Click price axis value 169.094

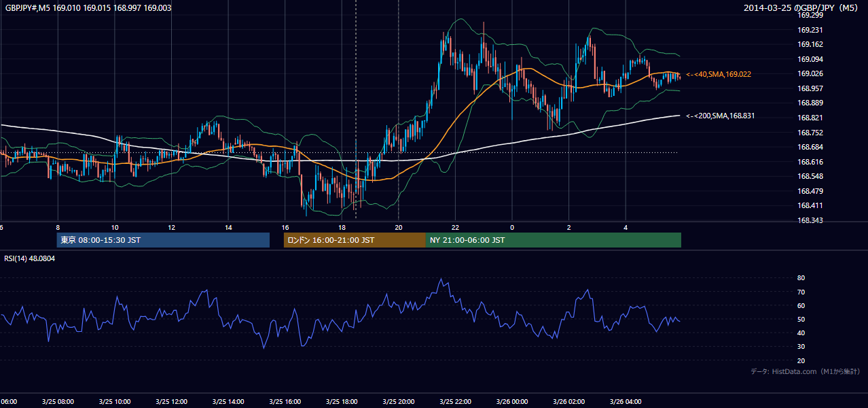810,59
